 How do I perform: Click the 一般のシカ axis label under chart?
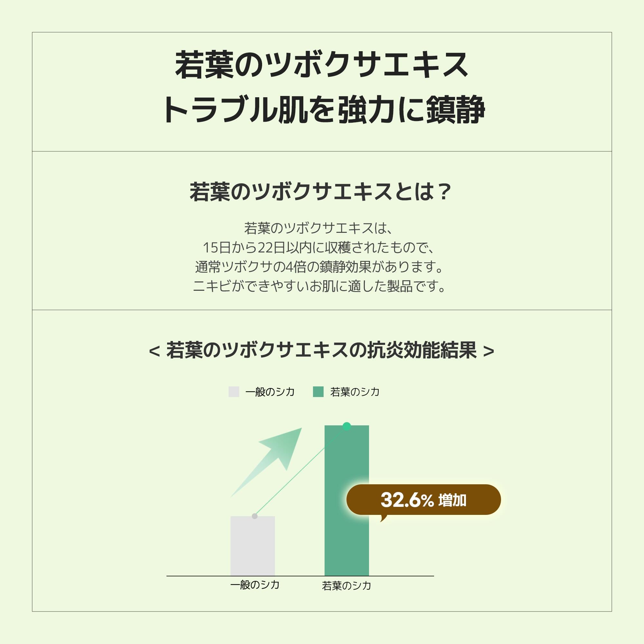[255, 585]
